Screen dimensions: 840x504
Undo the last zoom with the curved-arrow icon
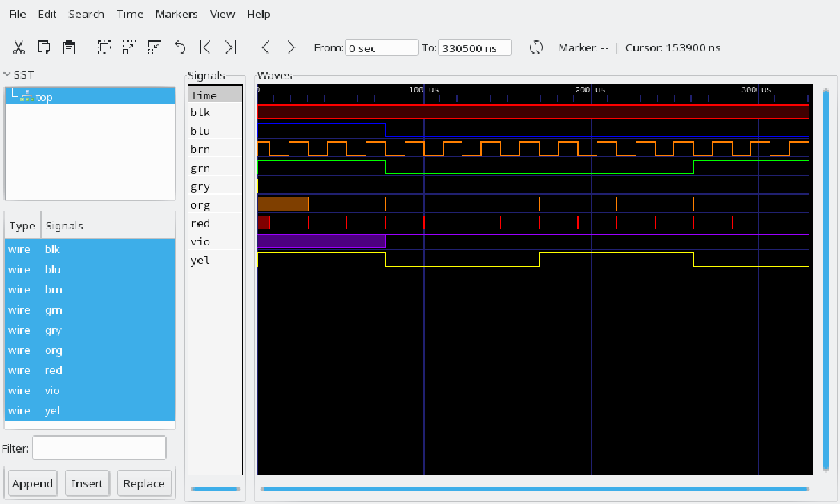(x=180, y=47)
